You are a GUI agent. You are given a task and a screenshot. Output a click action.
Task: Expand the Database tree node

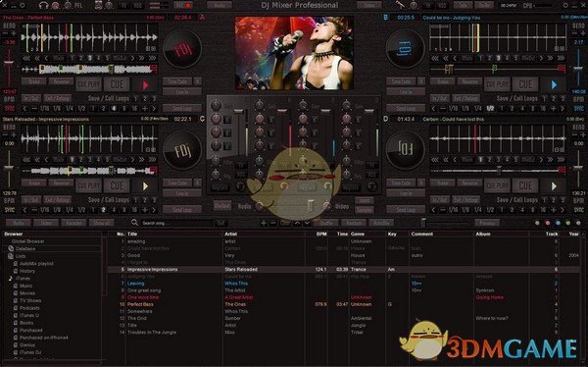(x=11, y=248)
